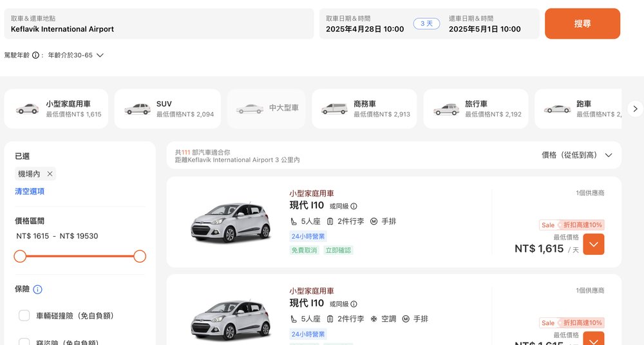
Task: Click info icon beside second 或同級 label
Action: [x=354, y=304]
